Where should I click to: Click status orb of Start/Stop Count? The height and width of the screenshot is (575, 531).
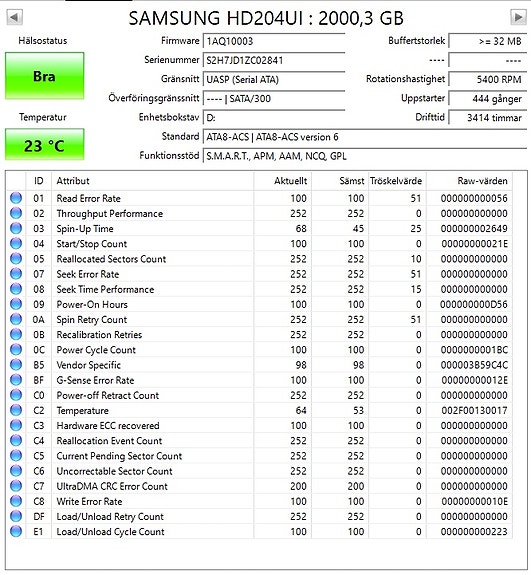tap(16, 243)
